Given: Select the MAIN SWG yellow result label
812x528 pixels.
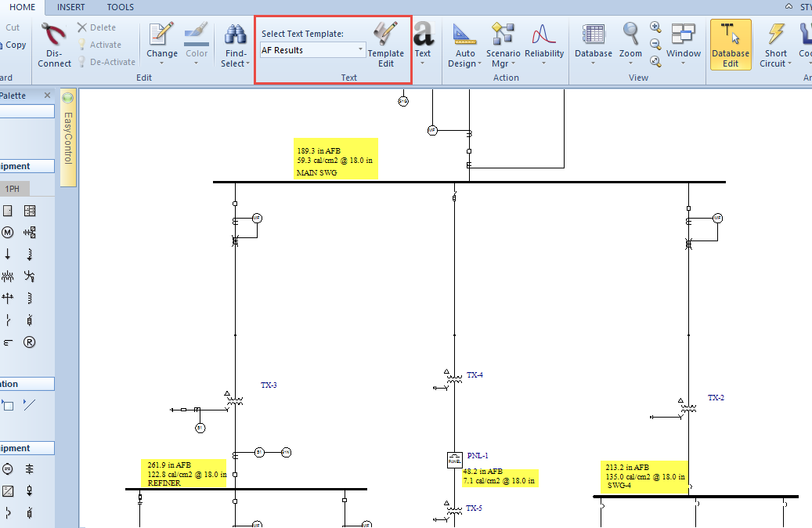Looking at the screenshot, I should (x=336, y=159).
